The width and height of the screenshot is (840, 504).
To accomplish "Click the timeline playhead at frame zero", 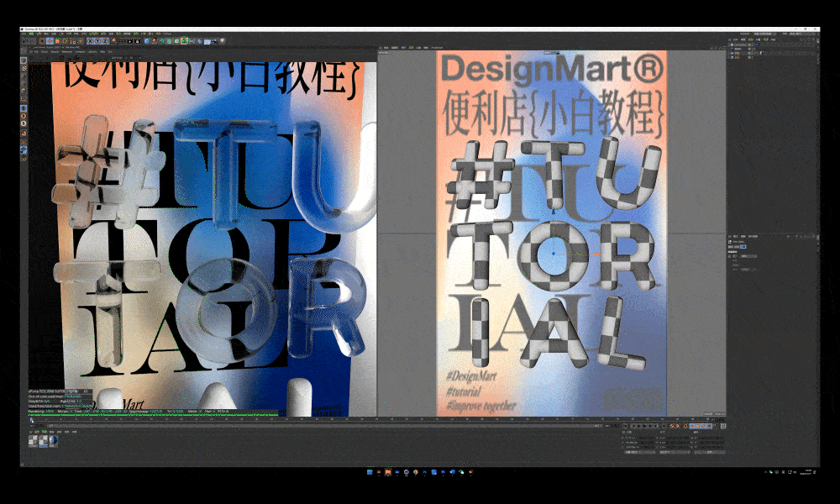I will [x=32, y=419].
